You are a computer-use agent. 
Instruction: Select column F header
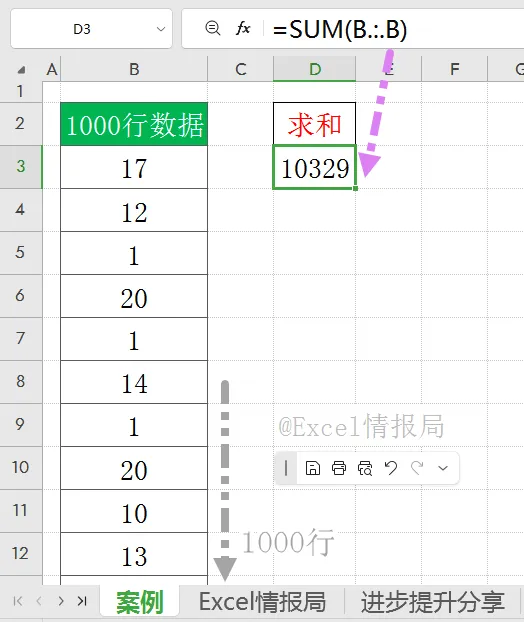pyautogui.click(x=455, y=69)
